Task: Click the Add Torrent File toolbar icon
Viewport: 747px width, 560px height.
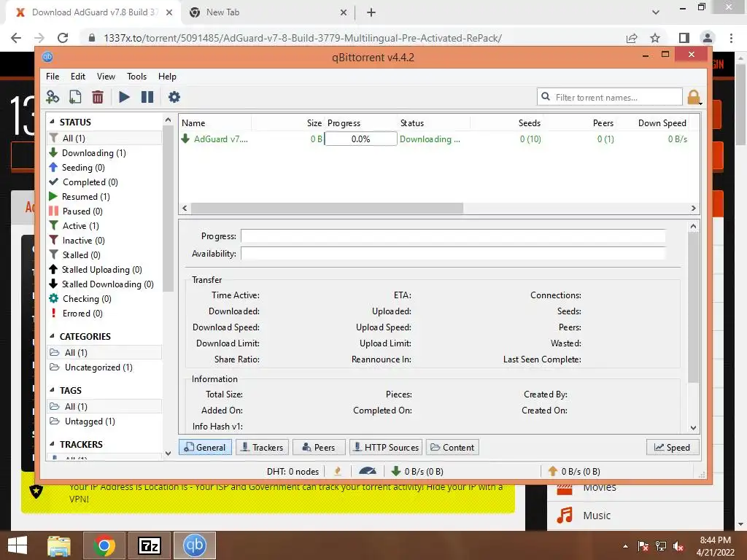Action: tap(75, 97)
